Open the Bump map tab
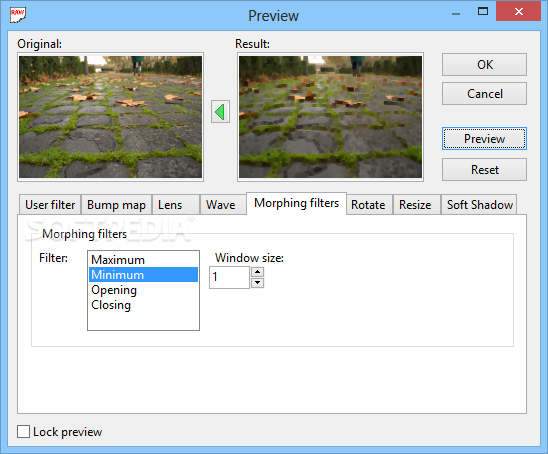 click(116, 205)
